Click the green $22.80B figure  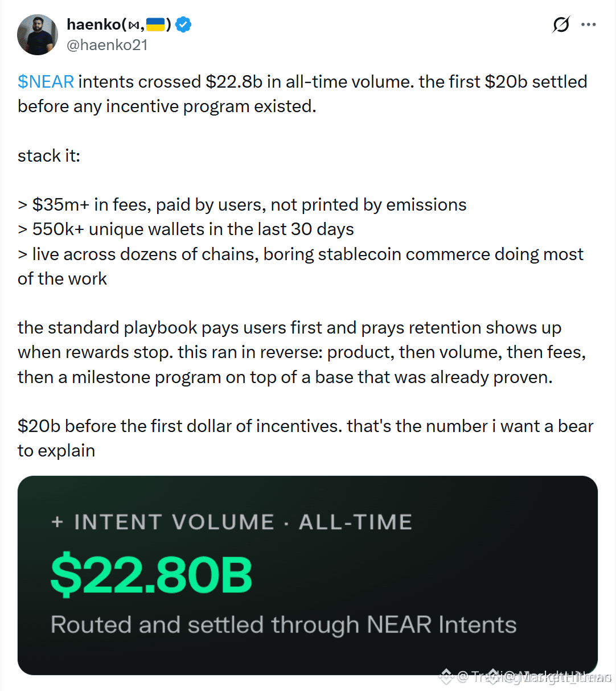pyautogui.click(x=151, y=574)
